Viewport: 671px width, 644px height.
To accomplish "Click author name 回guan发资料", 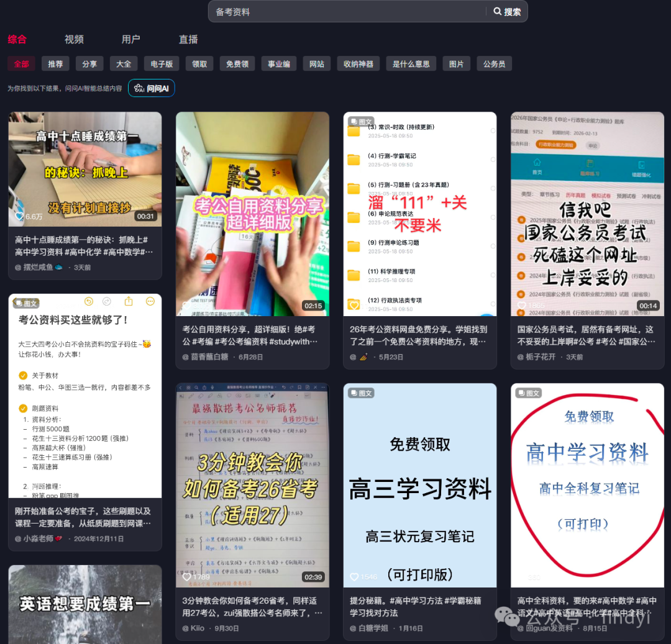I will point(549,628).
